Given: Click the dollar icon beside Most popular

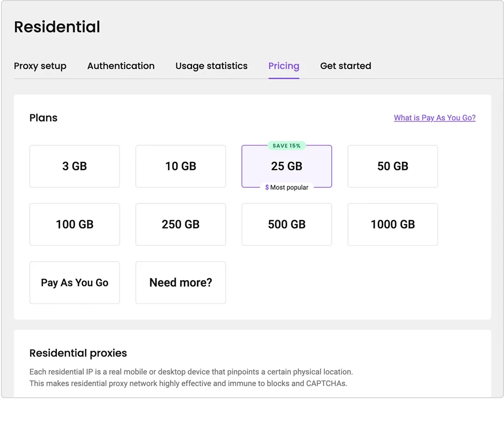Looking at the screenshot, I should tap(267, 187).
